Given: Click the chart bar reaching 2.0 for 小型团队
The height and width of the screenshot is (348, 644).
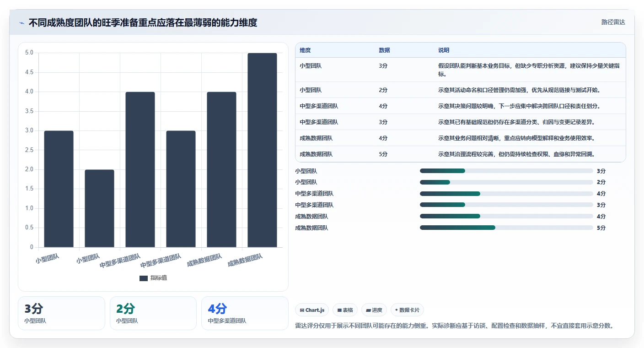Looking at the screenshot, I should pyautogui.click(x=99, y=208).
